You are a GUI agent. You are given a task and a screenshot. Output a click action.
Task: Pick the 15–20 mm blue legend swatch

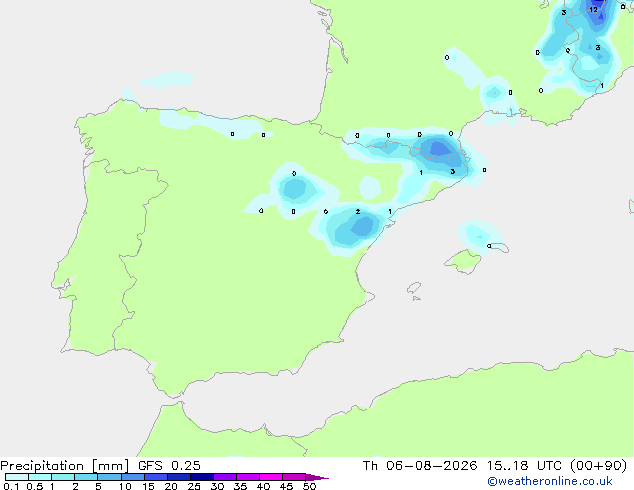click(155, 477)
